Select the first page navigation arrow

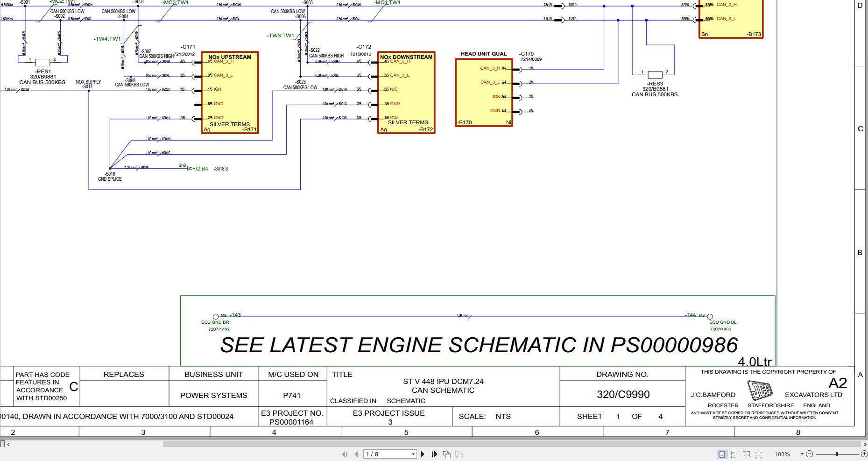tap(345, 454)
